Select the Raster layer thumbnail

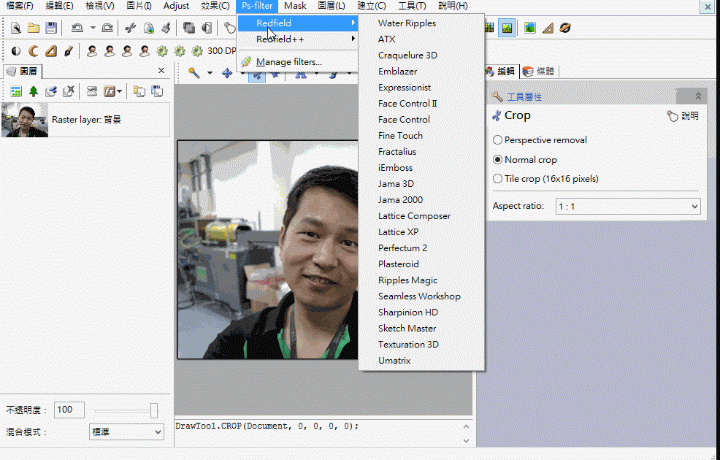click(x=25, y=119)
